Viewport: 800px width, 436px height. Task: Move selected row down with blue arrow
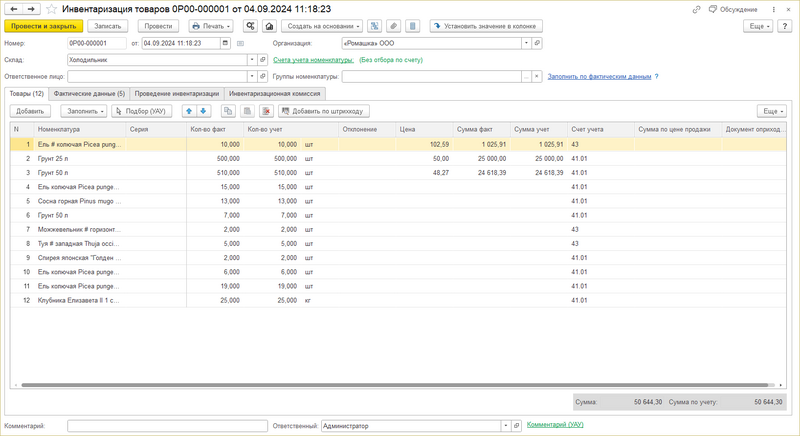coord(204,111)
